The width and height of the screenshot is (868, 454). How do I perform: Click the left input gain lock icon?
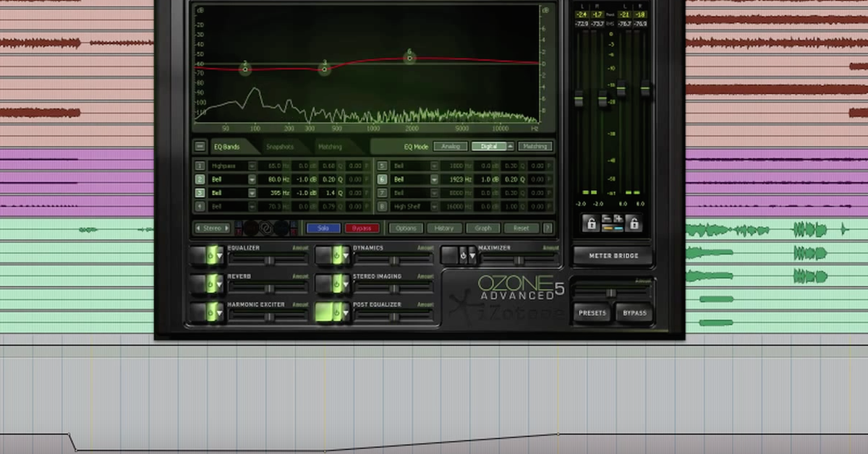591,224
